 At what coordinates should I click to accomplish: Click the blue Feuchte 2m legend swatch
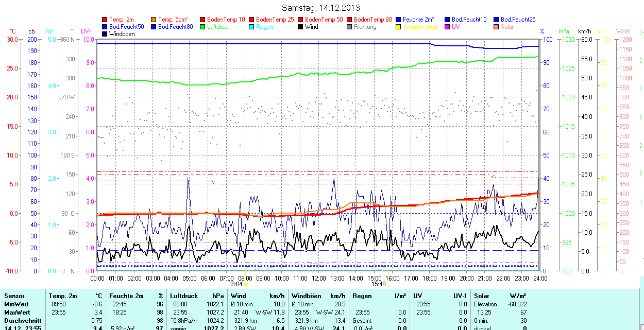tap(399, 20)
